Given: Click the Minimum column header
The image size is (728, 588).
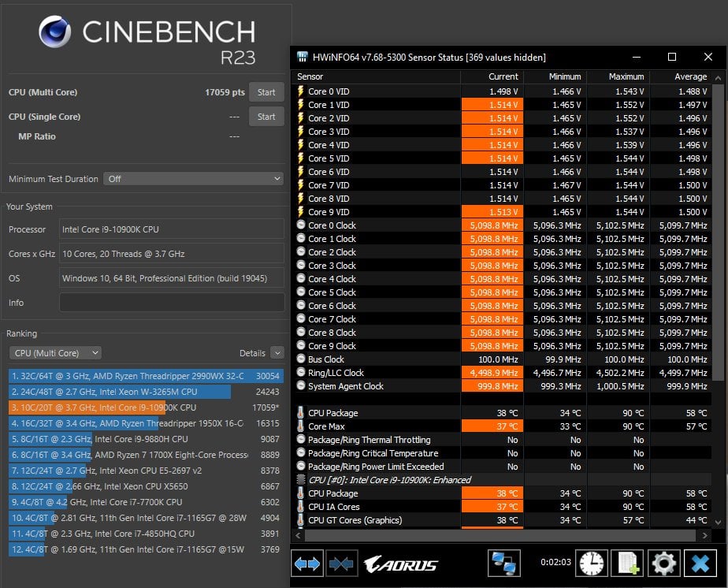Looking at the screenshot, I should point(555,76).
